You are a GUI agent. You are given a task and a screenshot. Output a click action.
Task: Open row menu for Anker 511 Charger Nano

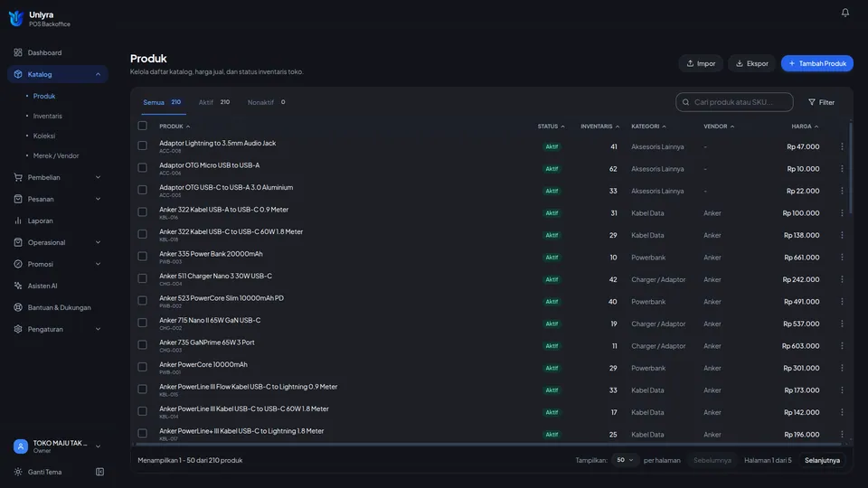point(842,279)
